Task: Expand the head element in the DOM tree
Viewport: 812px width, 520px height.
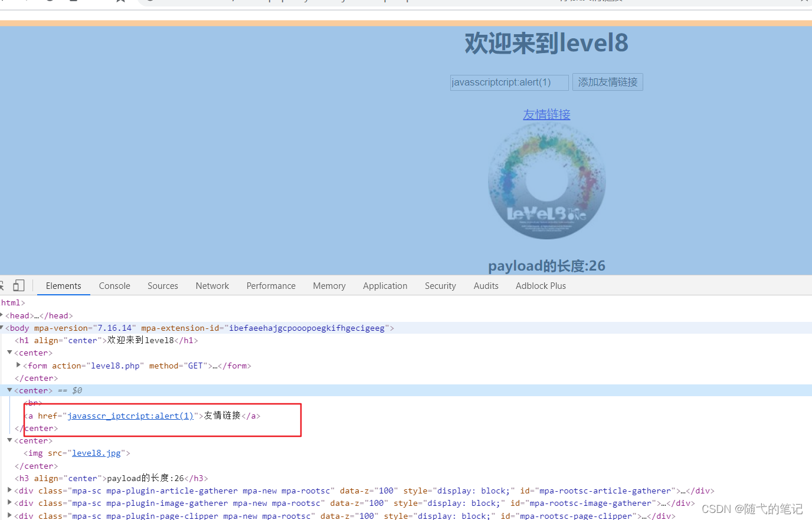Action: 1,315
